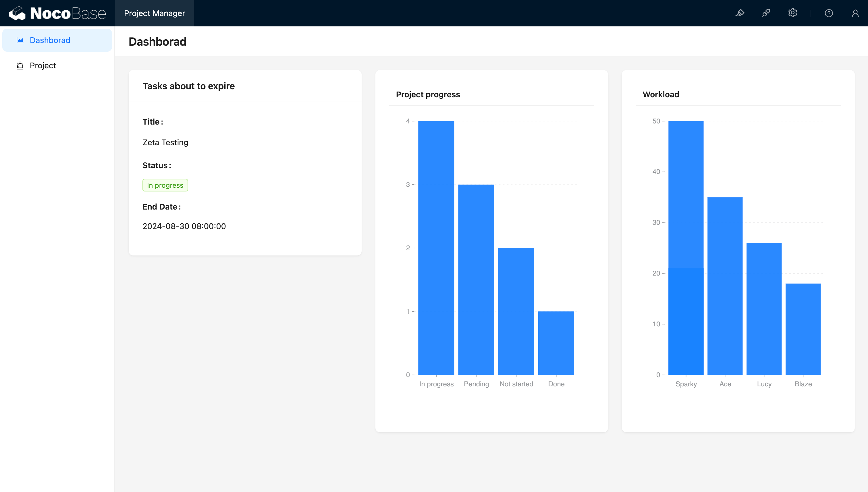Click the Pending axis label

click(476, 384)
